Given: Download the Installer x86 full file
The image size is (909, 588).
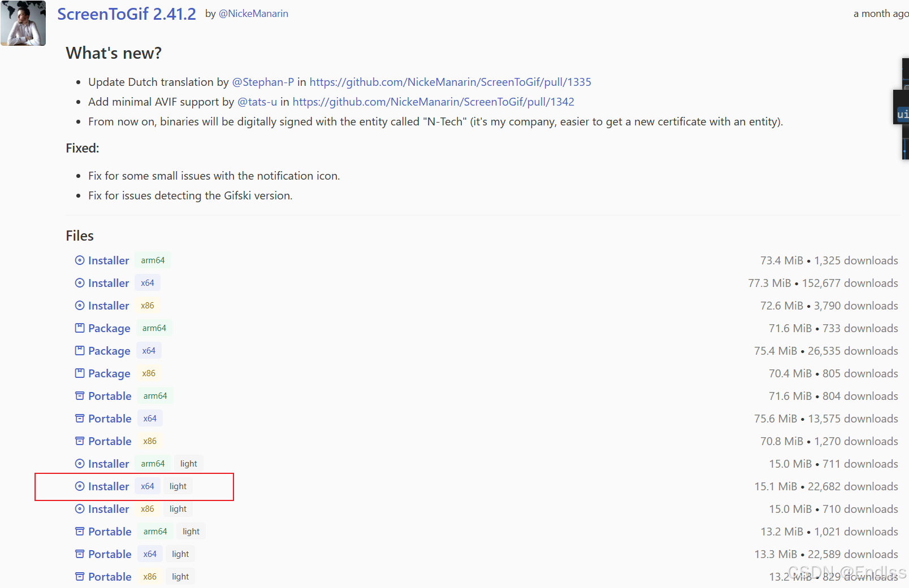Looking at the screenshot, I should click(109, 306).
